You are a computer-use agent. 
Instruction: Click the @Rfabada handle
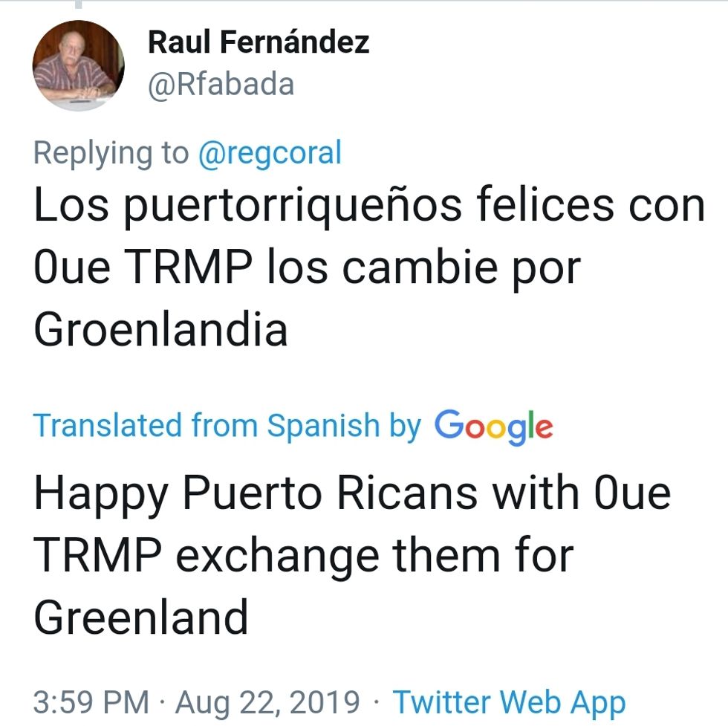click(221, 85)
